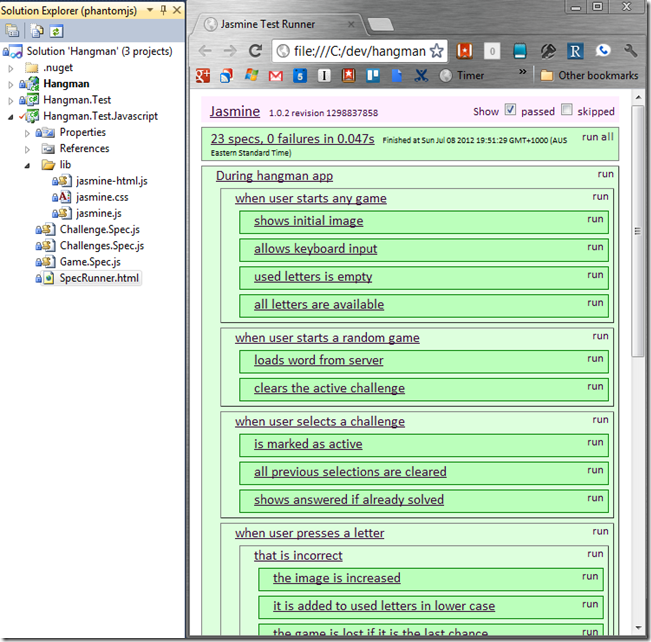Select Solution 'Hangman' root node

tap(100, 51)
